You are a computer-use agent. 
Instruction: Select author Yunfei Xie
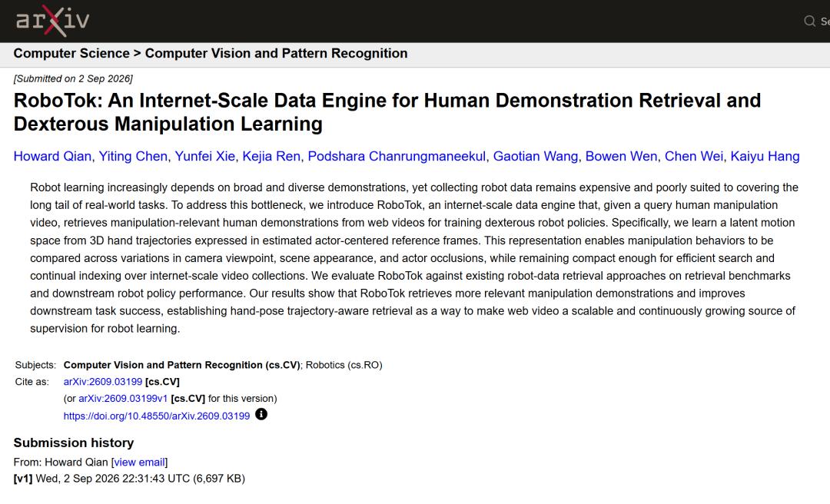[x=205, y=156]
